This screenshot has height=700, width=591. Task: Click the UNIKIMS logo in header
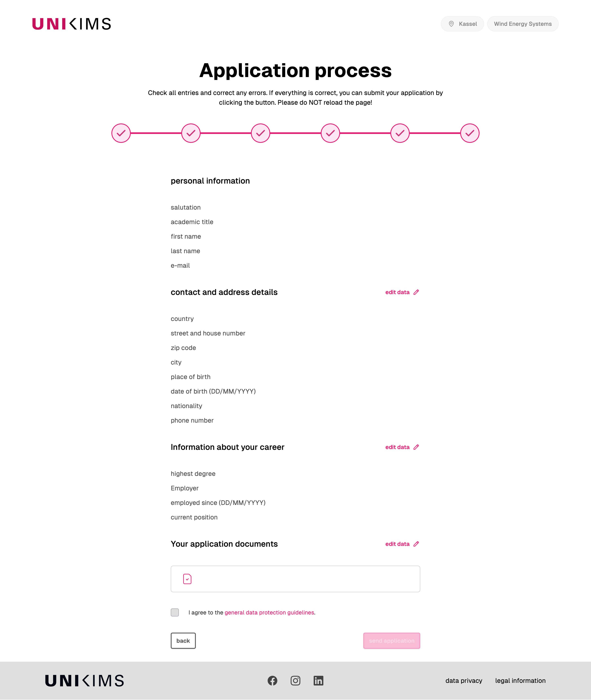tap(71, 24)
